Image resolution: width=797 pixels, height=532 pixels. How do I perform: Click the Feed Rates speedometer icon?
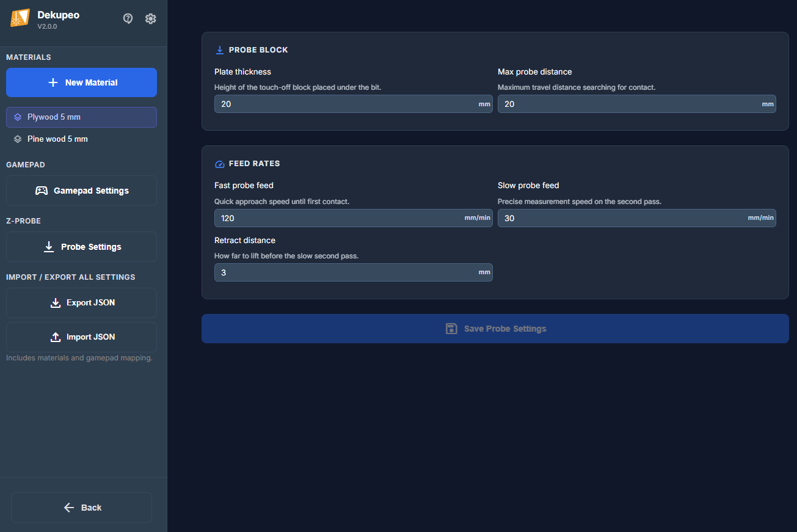point(220,164)
